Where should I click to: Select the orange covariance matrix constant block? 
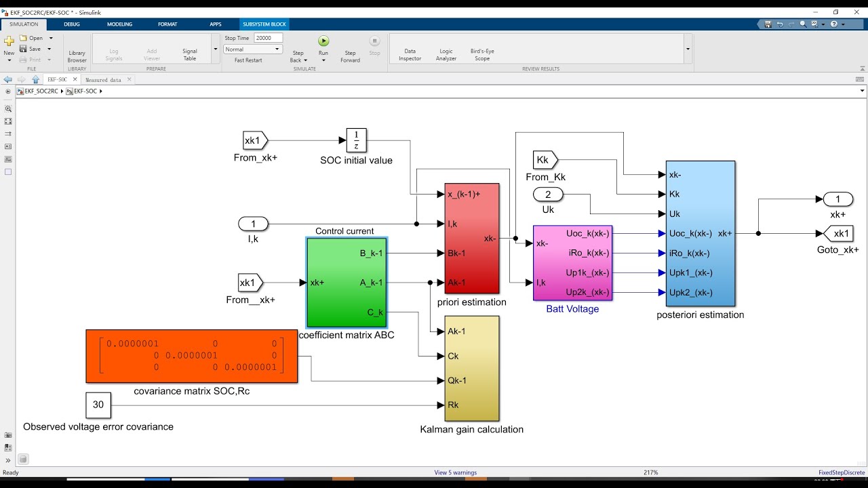pyautogui.click(x=192, y=356)
